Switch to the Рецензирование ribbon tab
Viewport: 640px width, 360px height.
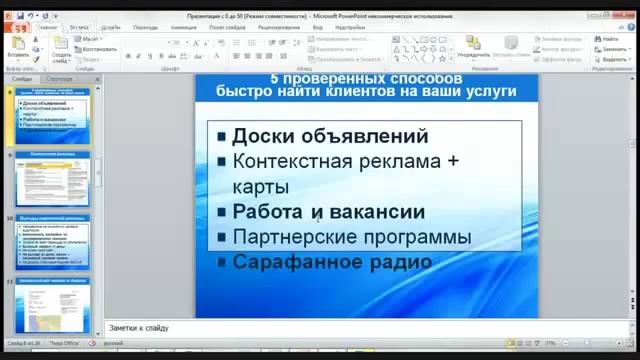pyautogui.click(x=279, y=27)
